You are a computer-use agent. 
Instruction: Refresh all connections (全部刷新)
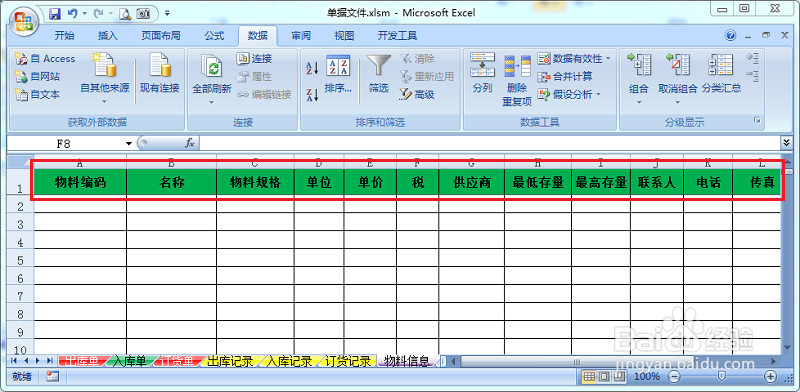click(211, 79)
